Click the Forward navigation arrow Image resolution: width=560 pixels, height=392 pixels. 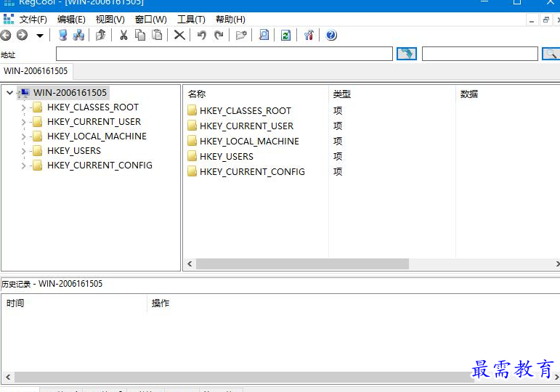[x=22, y=35]
